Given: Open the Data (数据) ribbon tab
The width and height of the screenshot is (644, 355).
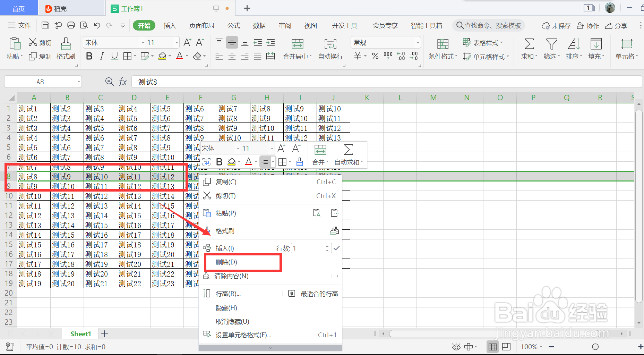Looking at the screenshot, I should coord(259,25).
